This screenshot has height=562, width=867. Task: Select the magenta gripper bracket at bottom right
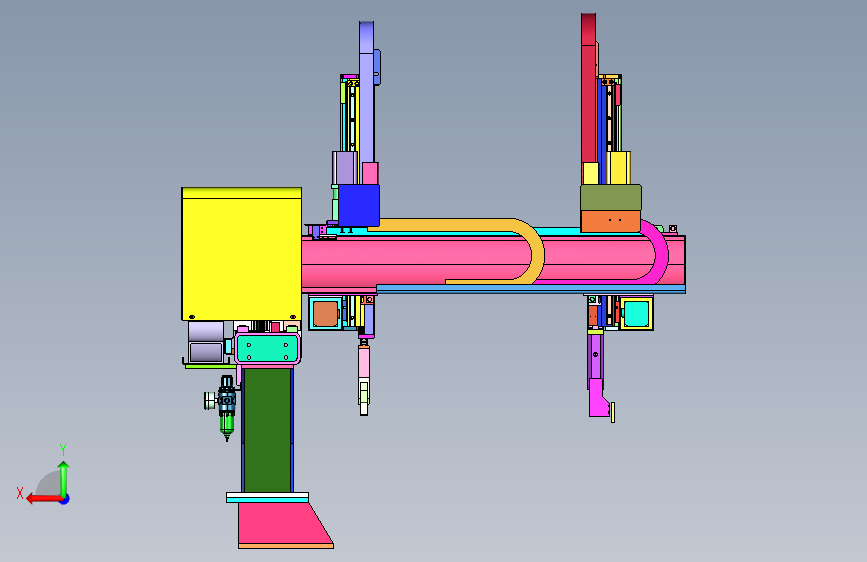[x=598, y=397]
